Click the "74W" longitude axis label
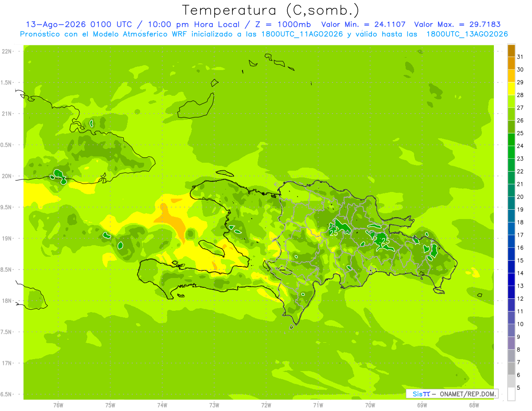Viewport: 532px width, 411px height. tap(162, 405)
